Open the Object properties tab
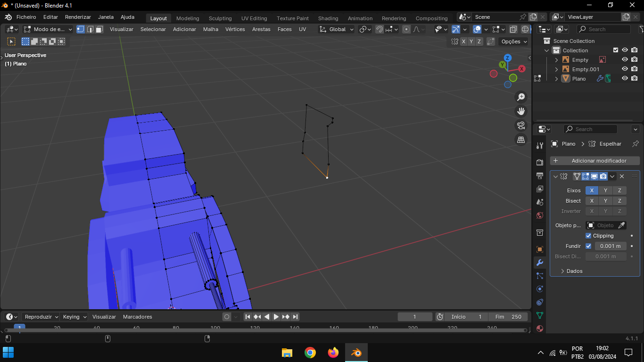 [540, 249]
